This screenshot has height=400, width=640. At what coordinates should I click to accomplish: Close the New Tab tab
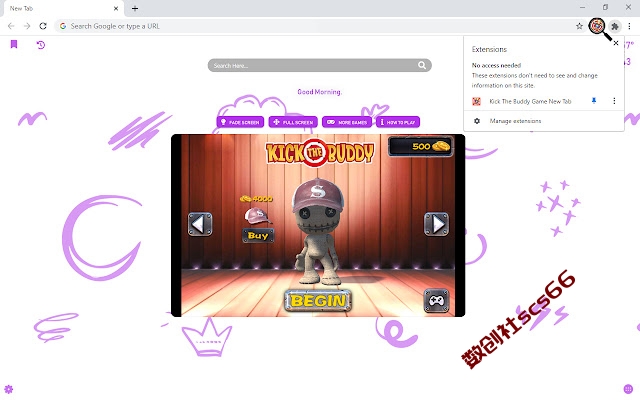click(x=116, y=8)
